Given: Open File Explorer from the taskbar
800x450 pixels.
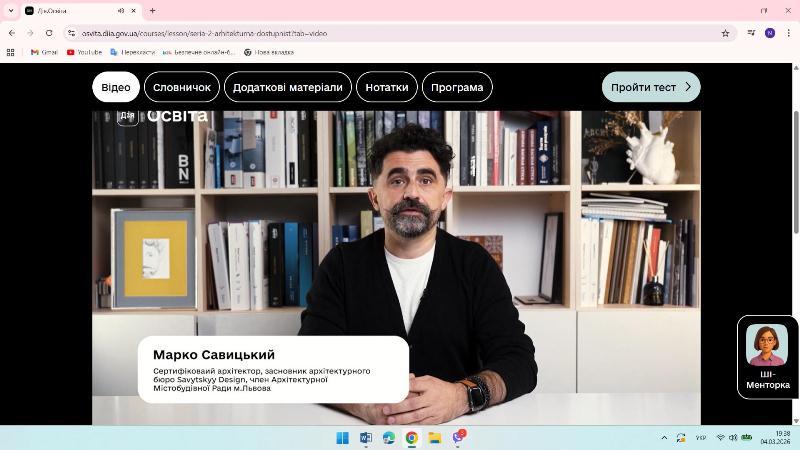Looking at the screenshot, I should (x=435, y=438).
